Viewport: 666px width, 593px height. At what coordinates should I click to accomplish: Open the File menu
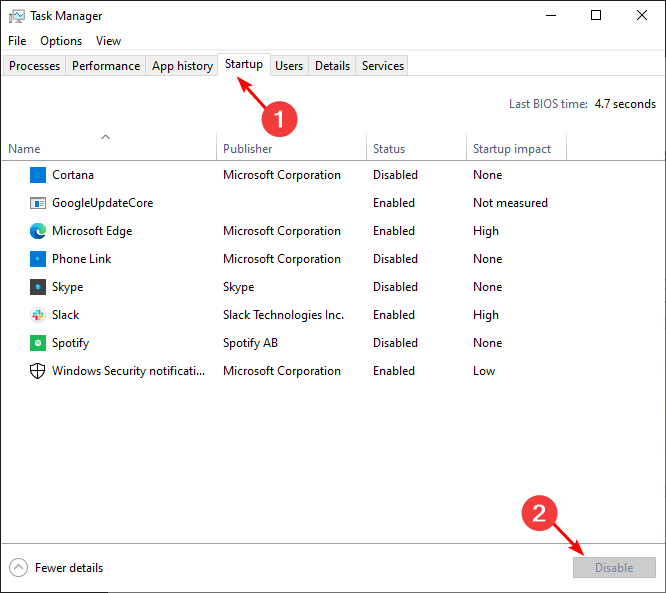pos(17,41)
